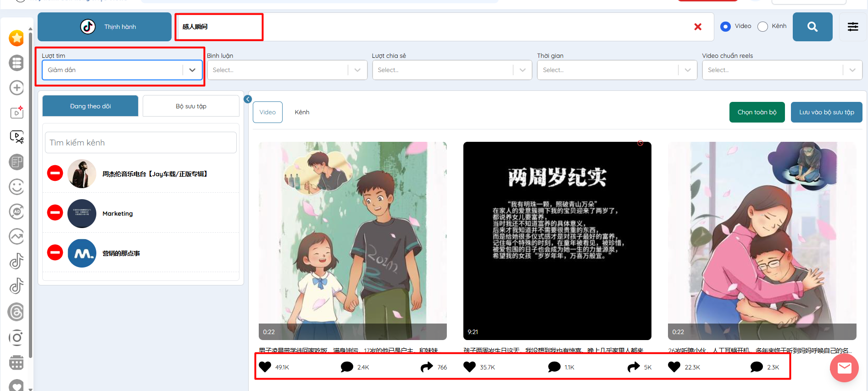868x391 pixels.
Task: Switch to the Bộ sưu tập tab
Action: [x=191, y=106]
